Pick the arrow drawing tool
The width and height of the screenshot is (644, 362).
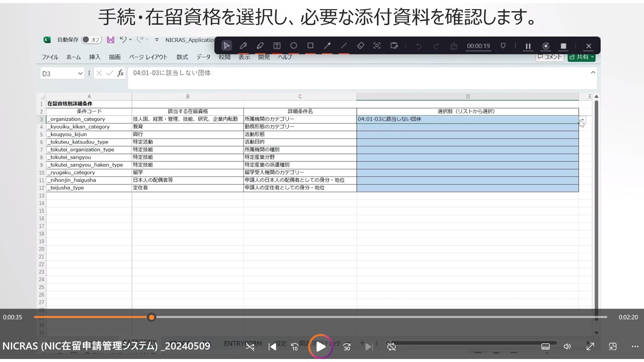point(327,46)
